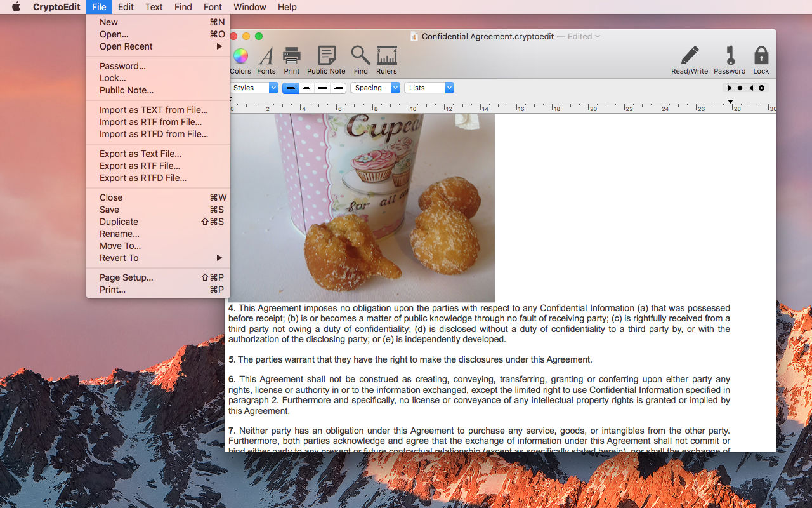Click the "Confidential Agreement.cryptoedit" window title
The height and width of the screenshot is (508, 812).
pyautogui.click(x=487, y=37)
